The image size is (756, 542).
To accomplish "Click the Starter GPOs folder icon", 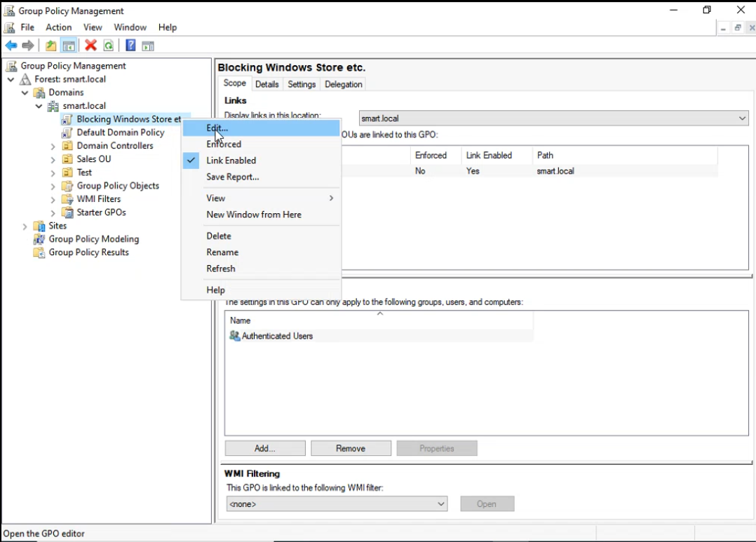I will pyautogui.click(x=67, y=212).
